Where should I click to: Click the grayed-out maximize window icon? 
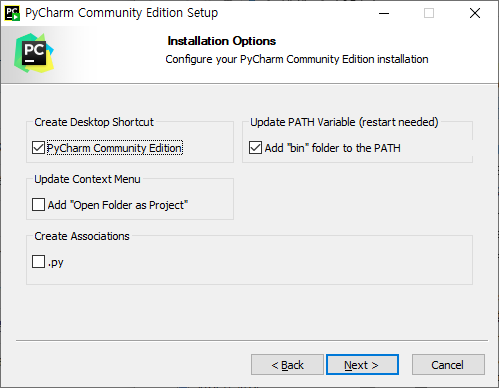click(429, 13)
